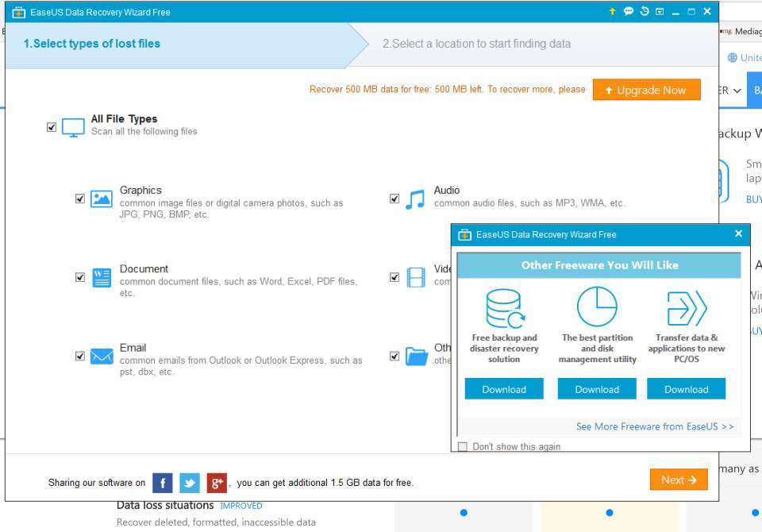Enable the "Don't show this again" checkbox
This screenshot has width=762, height=532.
463,447
